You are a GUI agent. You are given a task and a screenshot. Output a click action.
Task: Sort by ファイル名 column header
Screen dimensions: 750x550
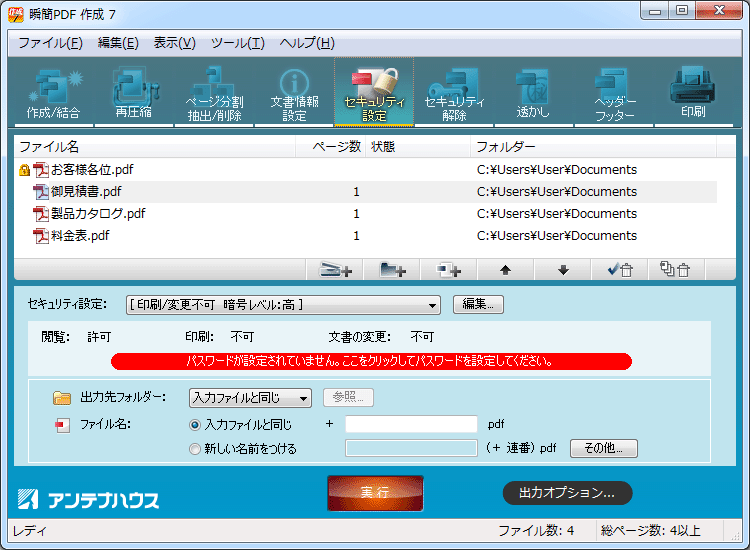click(154, 147)
